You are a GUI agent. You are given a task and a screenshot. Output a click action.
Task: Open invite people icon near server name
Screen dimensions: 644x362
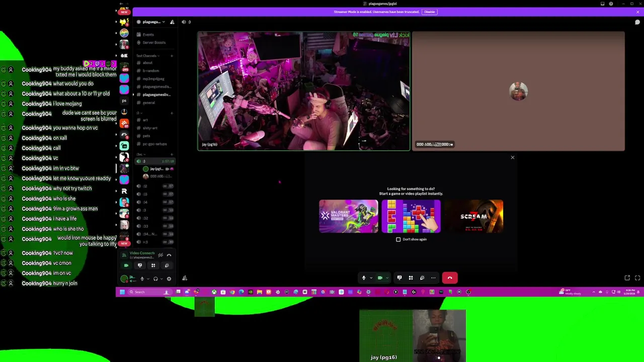pos(172,22)
